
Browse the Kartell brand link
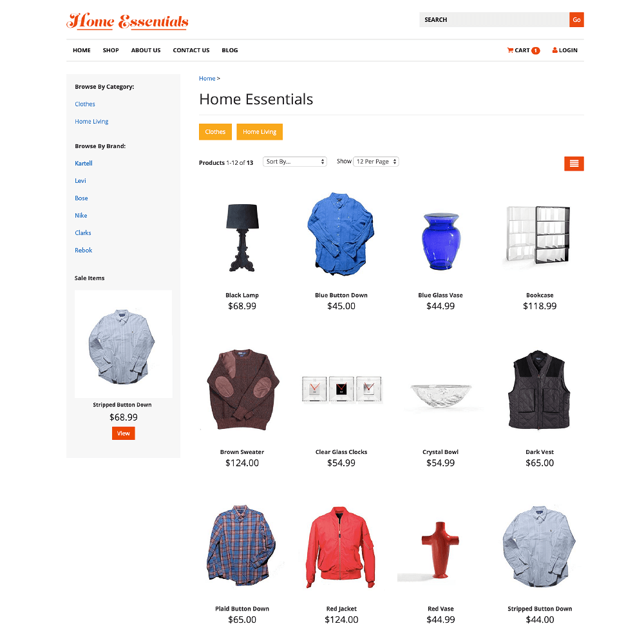point(83,163)
